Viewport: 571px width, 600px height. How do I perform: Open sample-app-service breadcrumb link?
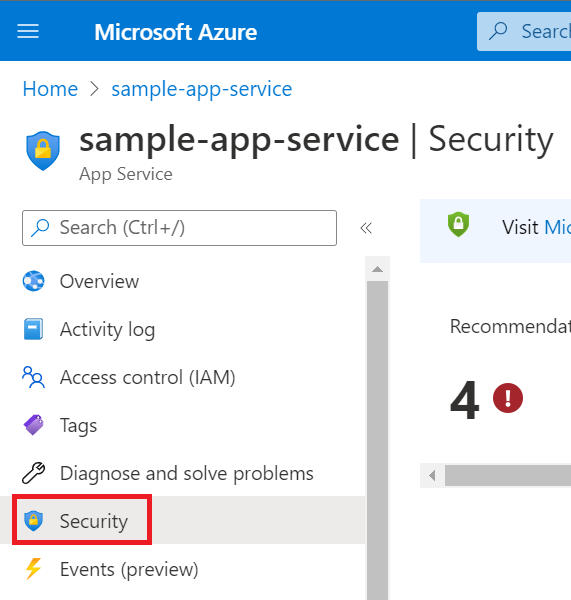202,89
